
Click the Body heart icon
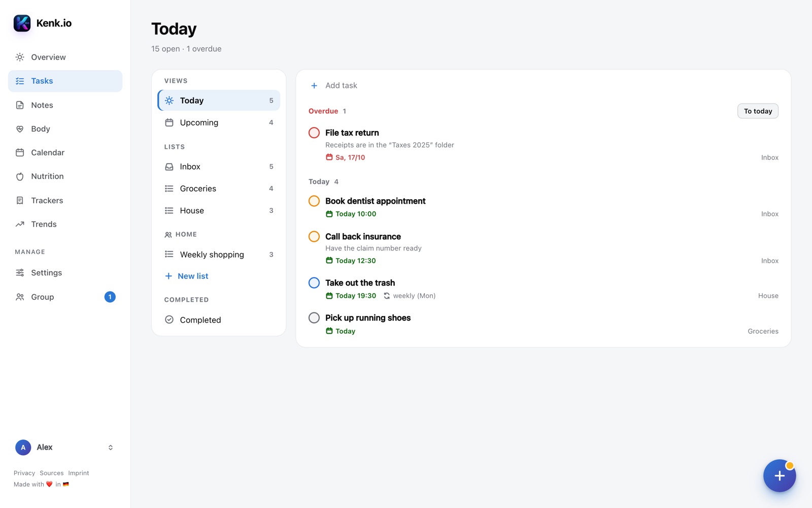[x=20, y=129]
